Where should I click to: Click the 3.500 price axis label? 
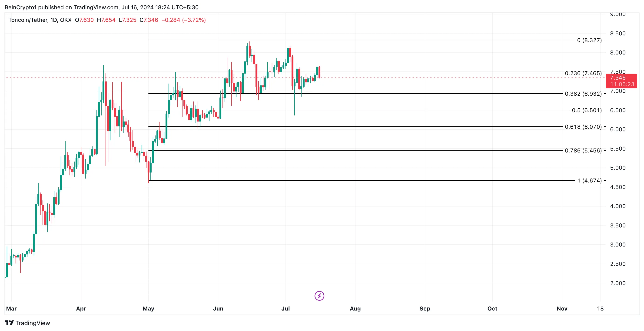click(618, 226)
